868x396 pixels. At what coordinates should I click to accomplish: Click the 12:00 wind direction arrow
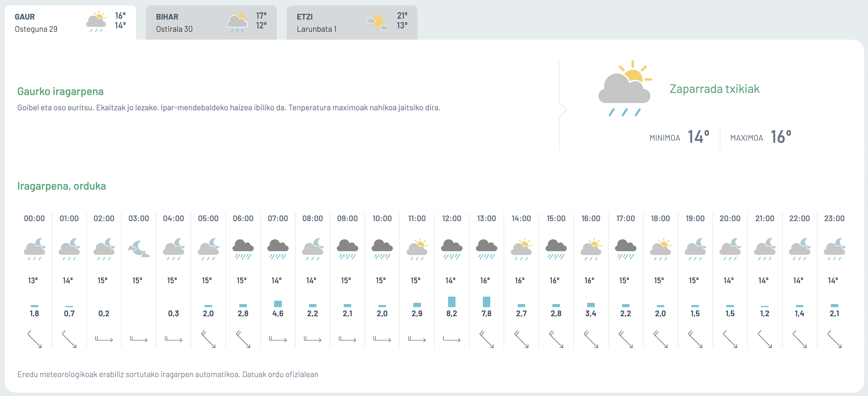[452, 339]
